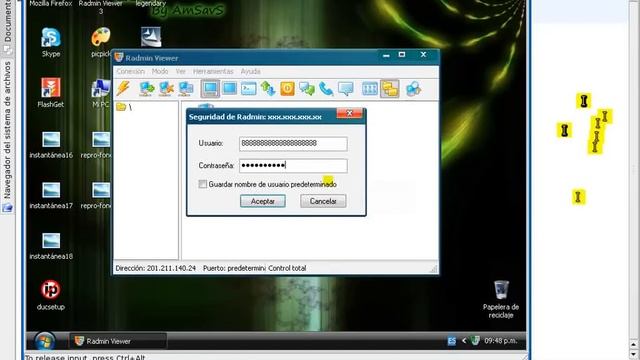640x360 pixels.
Task: Open the Conexión menu
Action: pyautogui.click(x=131, y=71)
